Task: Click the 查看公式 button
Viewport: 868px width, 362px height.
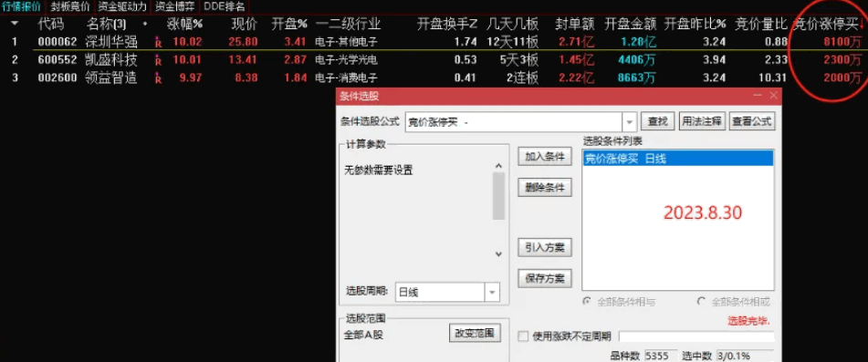Action: (751, 121)
